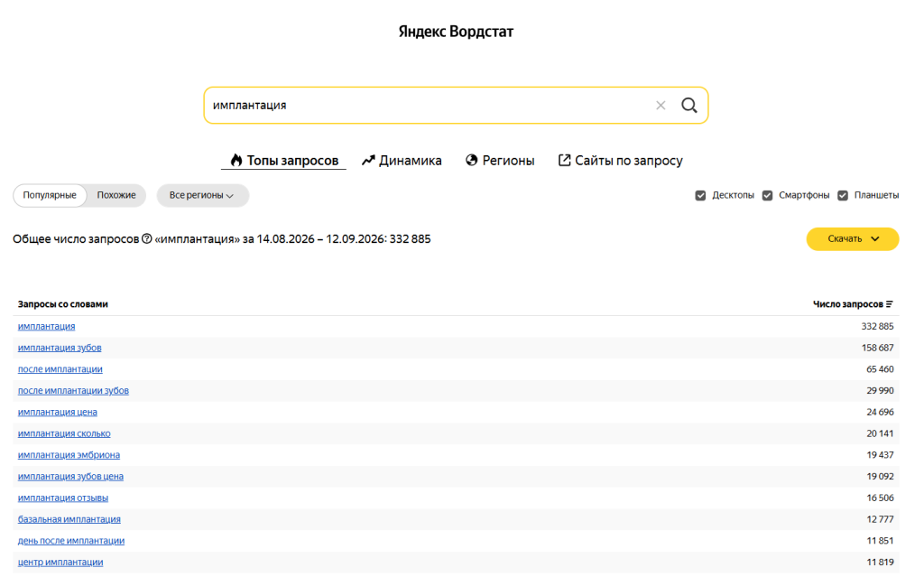Viewport: 924px width, 577px height.
Task: Click the magnifying glass search icon
Action: (688, 106)
